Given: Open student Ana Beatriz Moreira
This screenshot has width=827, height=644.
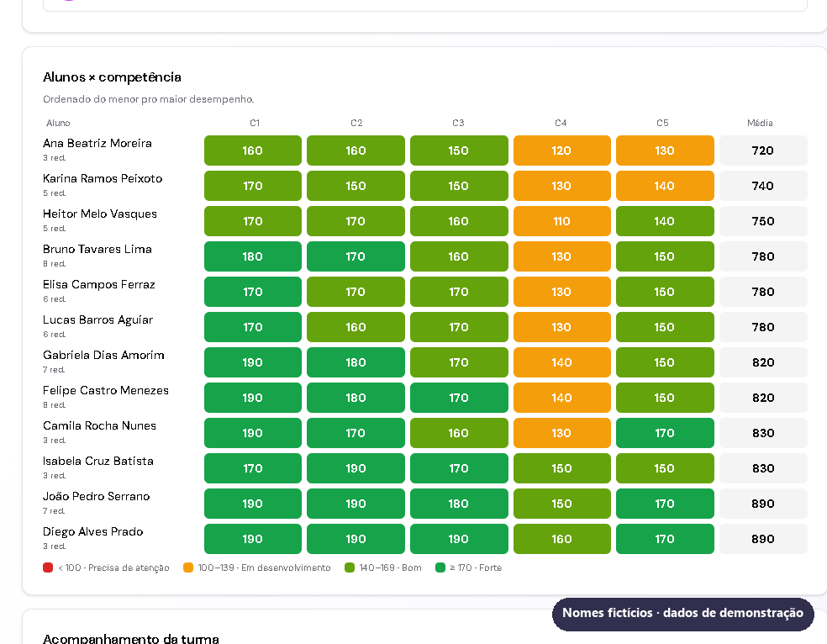Looking at the screenshot, I should 97,144.
